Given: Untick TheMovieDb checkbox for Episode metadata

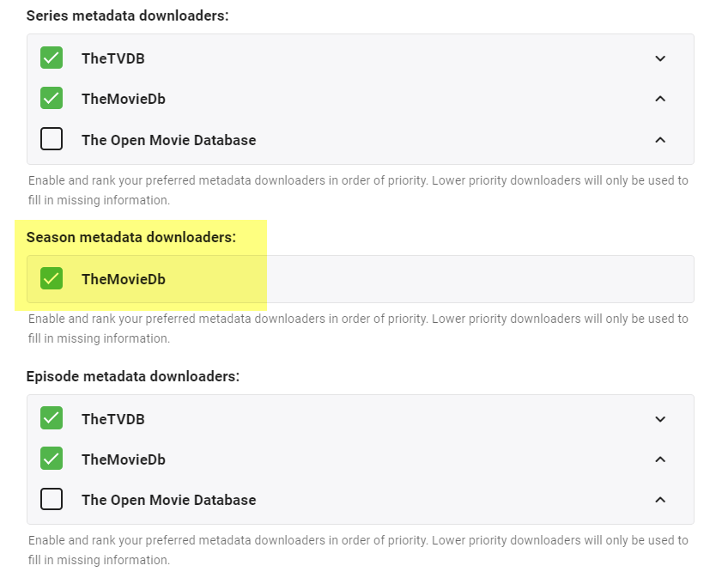Looking at the screenshot, I should (52, 459).
